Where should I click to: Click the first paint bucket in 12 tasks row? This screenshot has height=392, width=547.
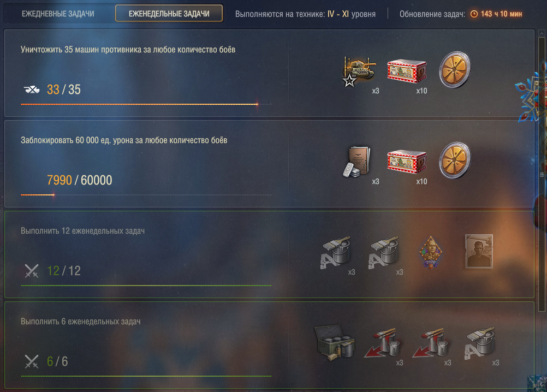336,253
